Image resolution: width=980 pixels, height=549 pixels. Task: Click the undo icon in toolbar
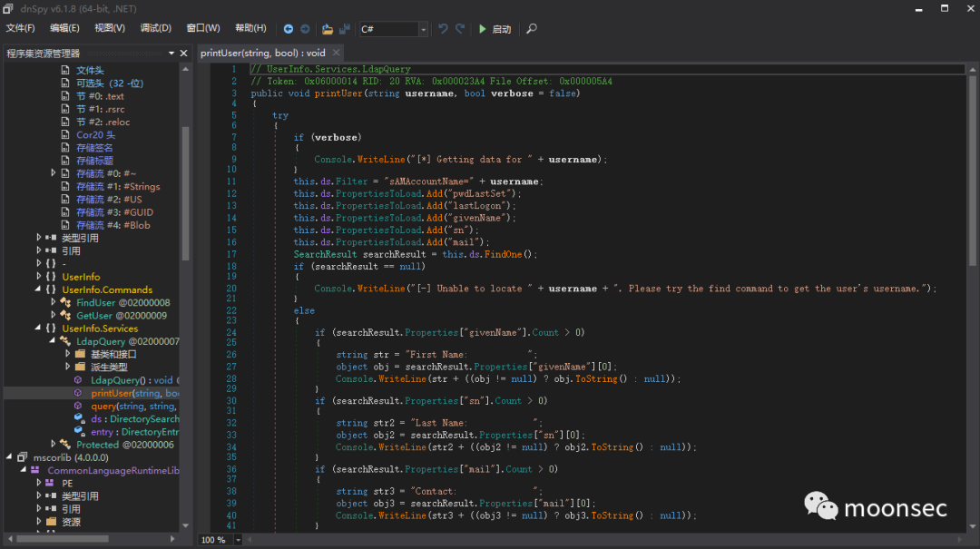pos(444,29)
